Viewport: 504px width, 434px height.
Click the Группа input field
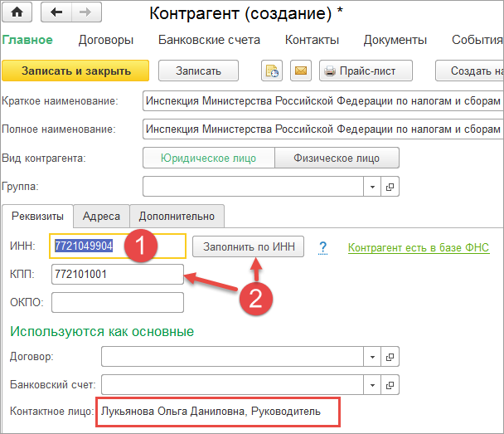click(x=254, y=186)
